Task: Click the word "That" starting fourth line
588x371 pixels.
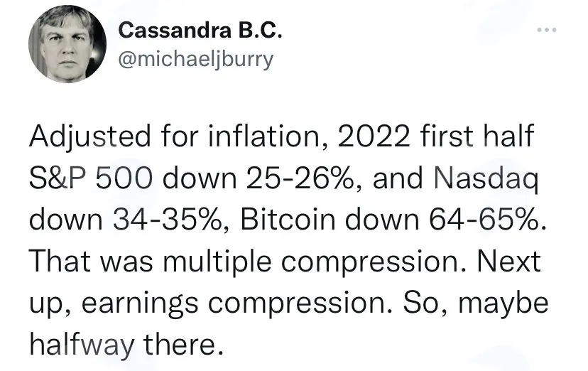Action: pyautogui.click(x=60, y=261)
